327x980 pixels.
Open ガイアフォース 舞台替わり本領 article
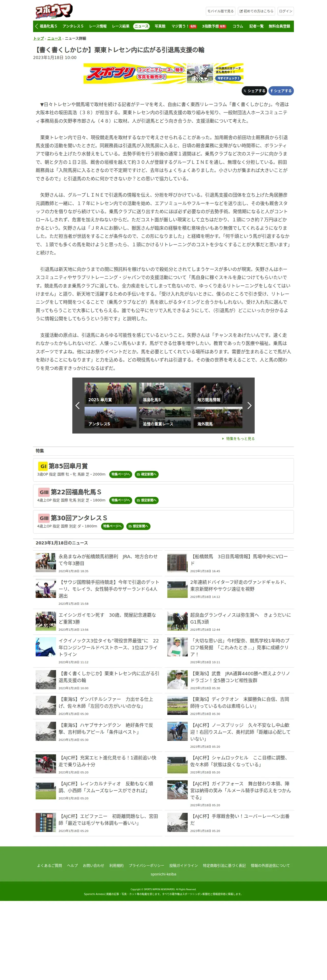coord(241,790)
